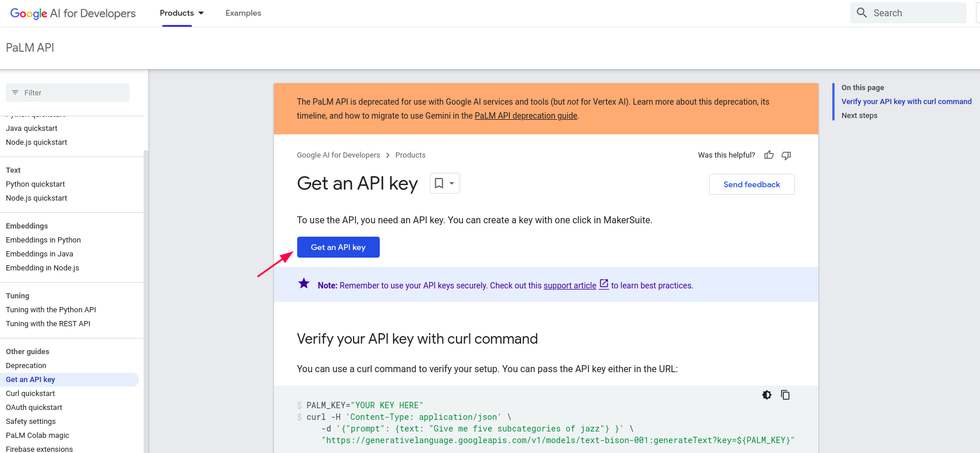Open the Products dropdown menu

(181, 13)
